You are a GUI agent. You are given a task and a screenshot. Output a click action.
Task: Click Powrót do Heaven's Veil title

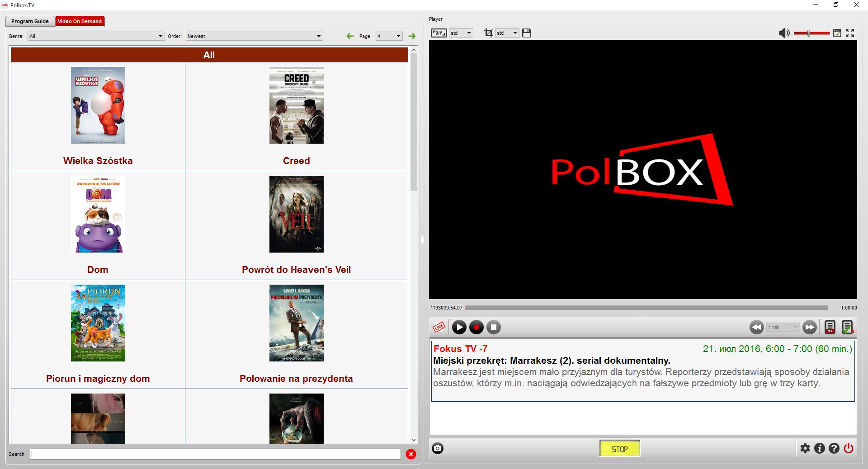297,270
